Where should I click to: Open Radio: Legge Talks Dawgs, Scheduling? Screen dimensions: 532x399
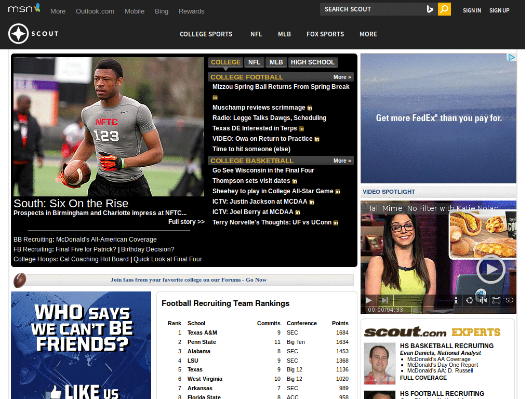(x=270, y=118)
